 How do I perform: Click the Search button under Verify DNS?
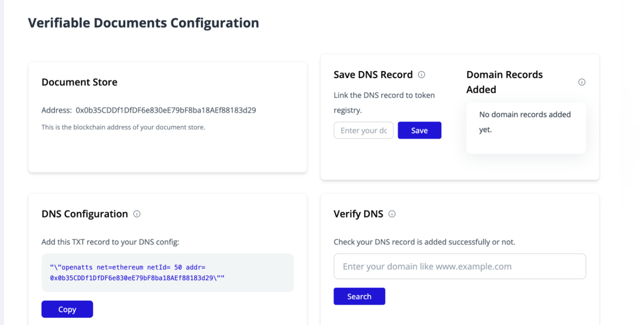(359, 296)
